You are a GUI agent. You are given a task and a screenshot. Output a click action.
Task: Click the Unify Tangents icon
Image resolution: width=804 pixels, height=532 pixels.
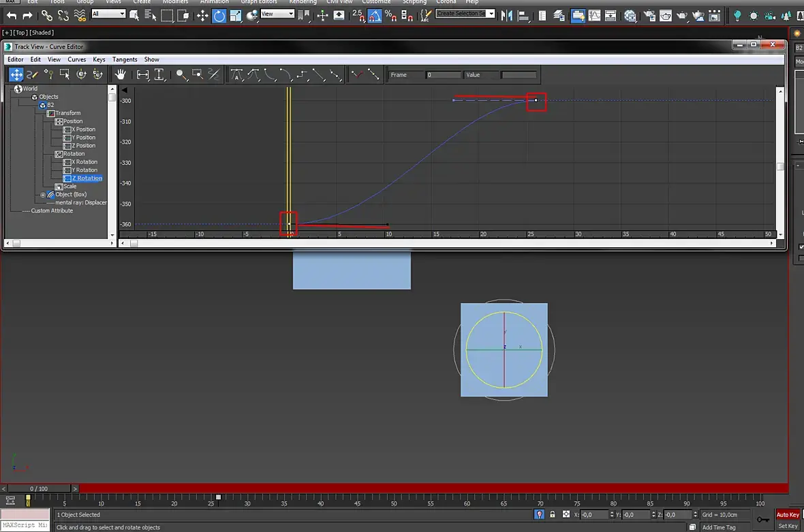pos(374,75)
